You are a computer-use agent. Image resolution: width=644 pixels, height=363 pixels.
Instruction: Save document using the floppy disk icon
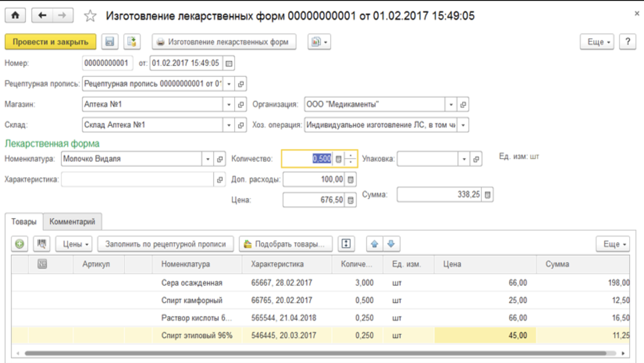click(110, 42)
